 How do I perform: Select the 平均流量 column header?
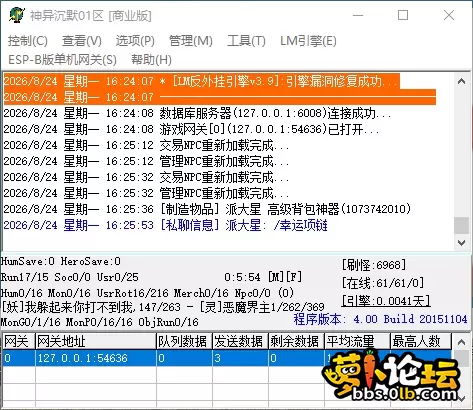pos(357,341)
